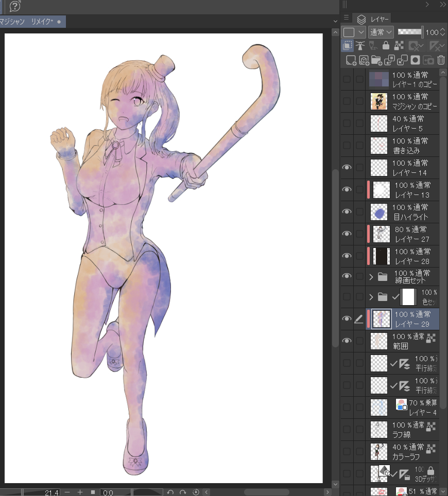Click the fit-to-screen square button
Image resolution: width=448 pixels, height=496 pixels.
pos(93,492)
